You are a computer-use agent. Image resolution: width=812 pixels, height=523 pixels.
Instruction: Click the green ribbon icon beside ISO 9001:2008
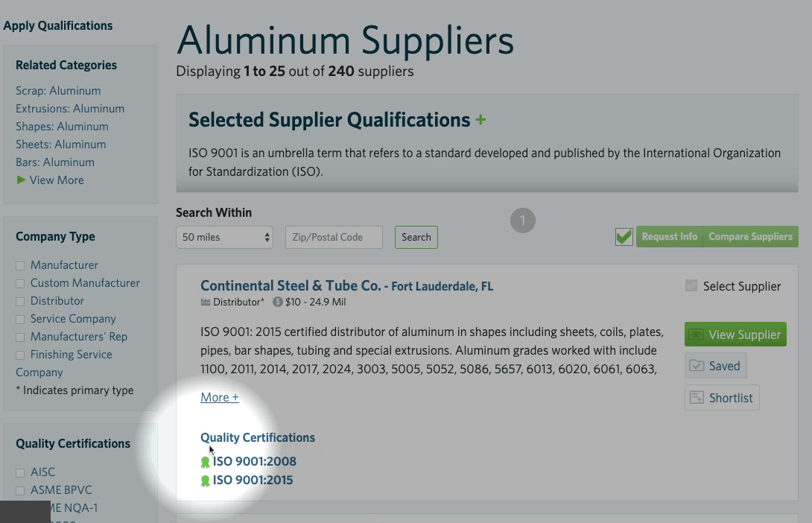(x=206, y=462)
